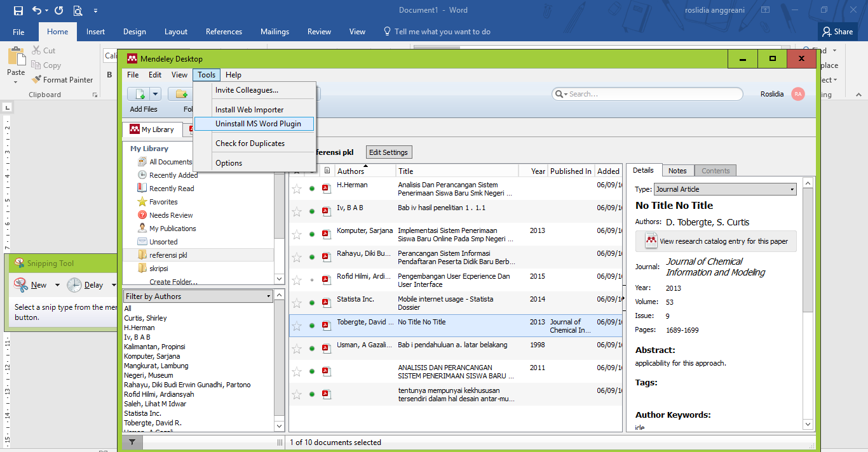Click the Redo icon in Word title bar
868x452 pixels.
coord(59,10)
